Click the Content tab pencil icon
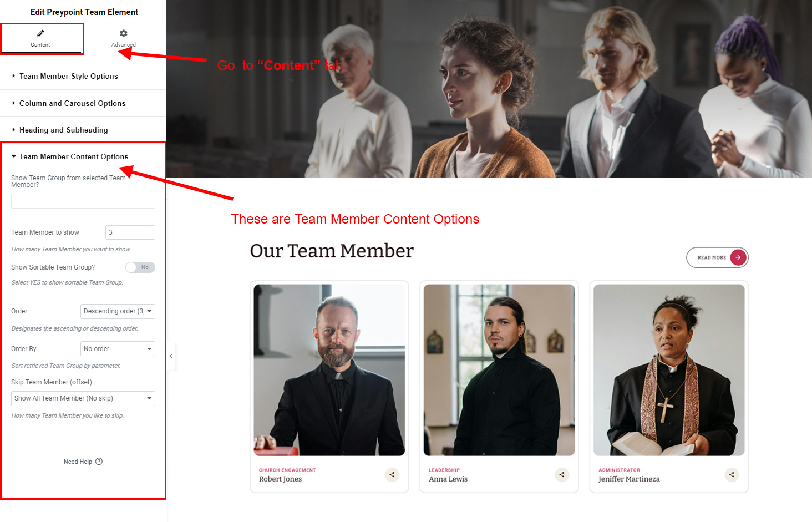The height and width of the screenshot is (522, 812). [x=40, y=34]
